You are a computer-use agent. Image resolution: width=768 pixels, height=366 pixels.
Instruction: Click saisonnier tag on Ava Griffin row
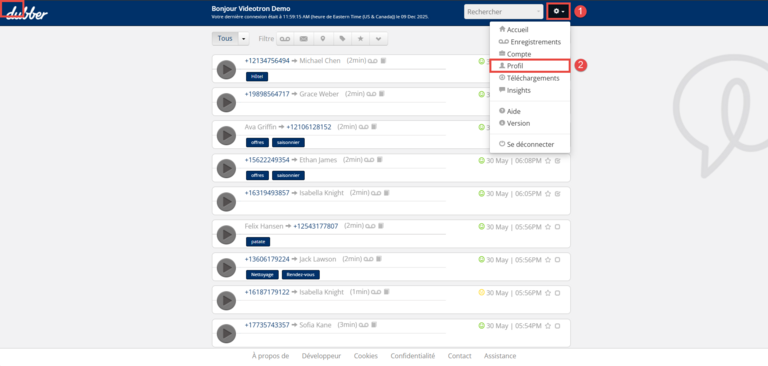pyautogui.click(x=288, y=143)
